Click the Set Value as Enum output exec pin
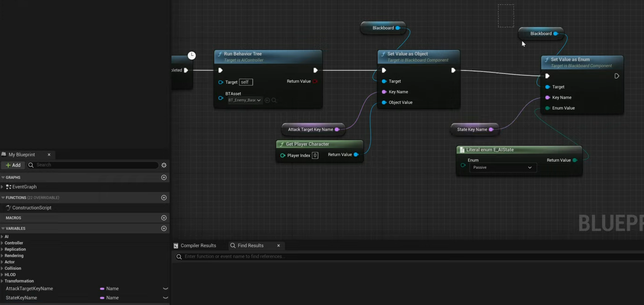Screen dimensions: 644x305 pyautogui.click(x=617, y=76)
